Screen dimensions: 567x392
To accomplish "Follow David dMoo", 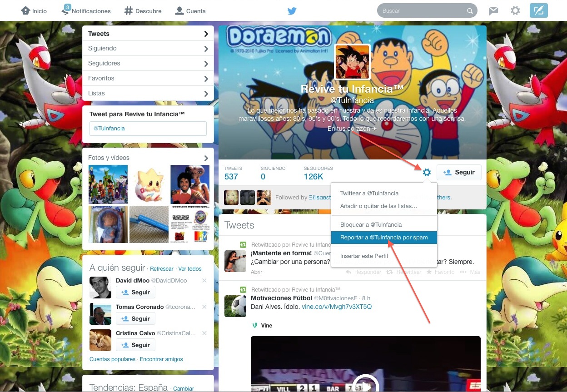I will (135, 293).
